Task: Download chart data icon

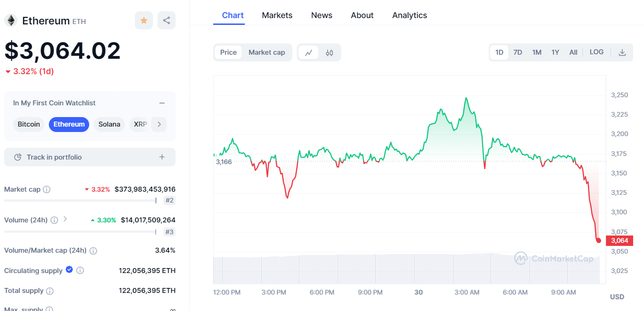Action: 622,52
